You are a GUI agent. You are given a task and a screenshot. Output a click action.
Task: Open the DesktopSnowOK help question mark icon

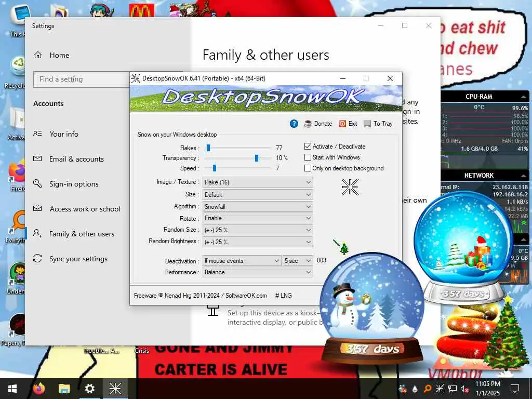(x=294, y=124)
